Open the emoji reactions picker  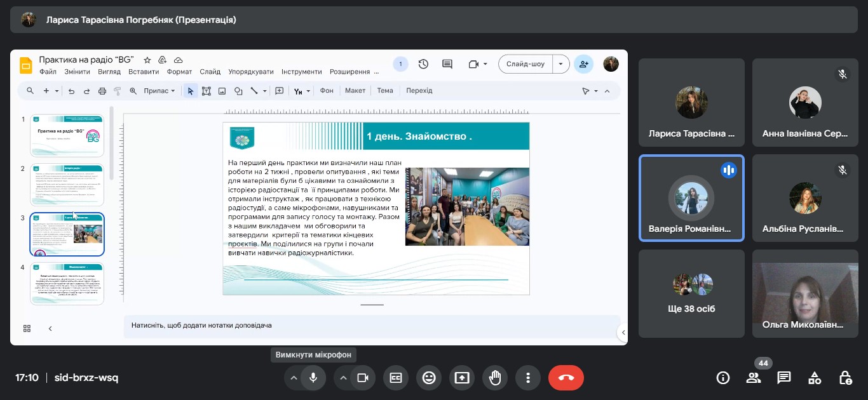[429, 378]
